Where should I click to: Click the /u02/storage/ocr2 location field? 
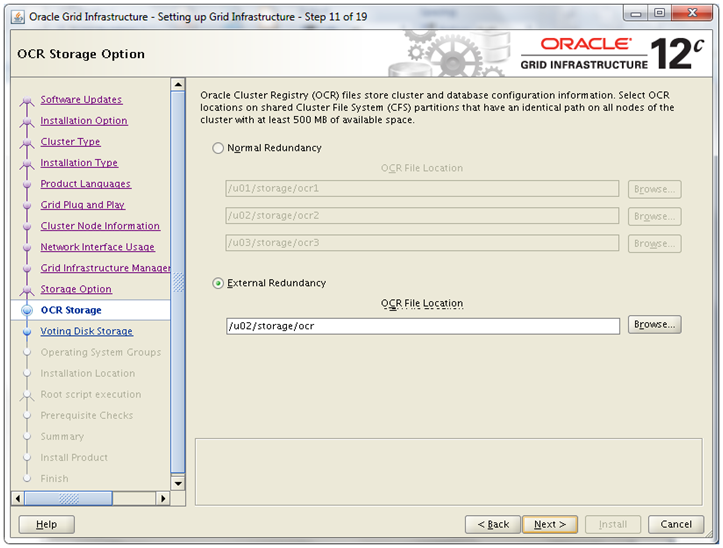[x=422, y=216]
